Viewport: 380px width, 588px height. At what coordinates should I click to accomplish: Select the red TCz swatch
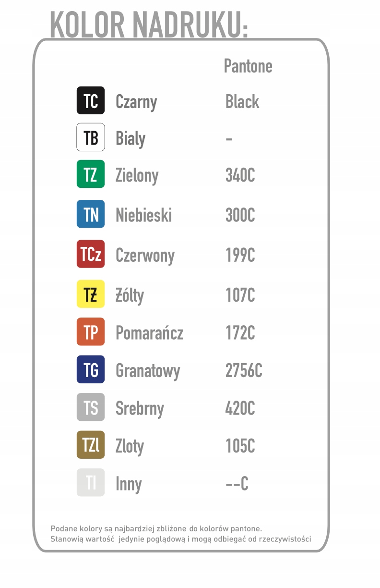(x=91, y=254)
